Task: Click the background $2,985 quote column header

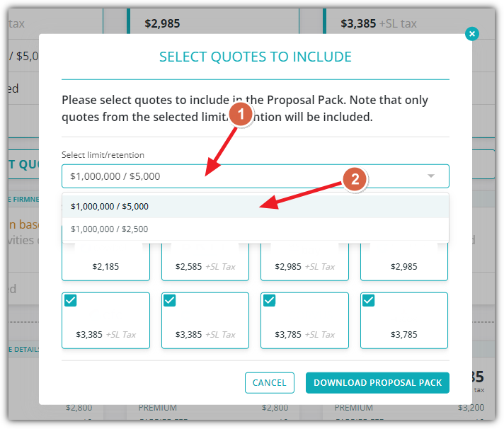Action: [162, 23]
